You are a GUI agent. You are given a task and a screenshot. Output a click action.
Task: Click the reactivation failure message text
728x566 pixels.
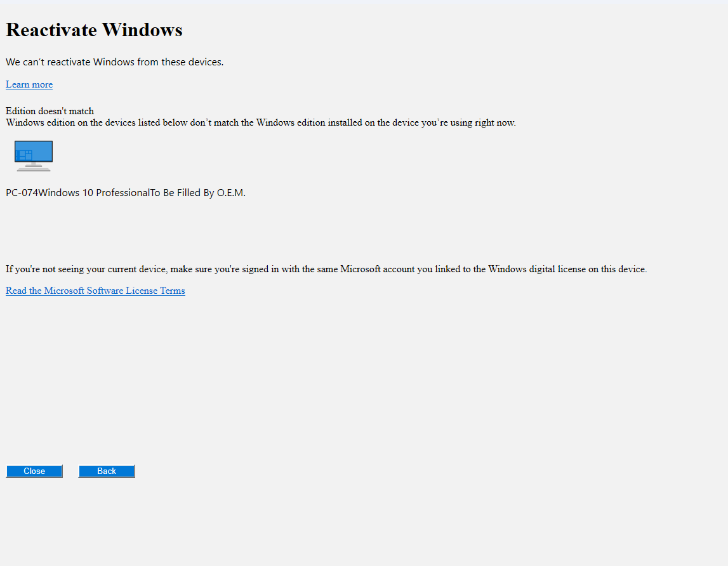tap(114, 62)
